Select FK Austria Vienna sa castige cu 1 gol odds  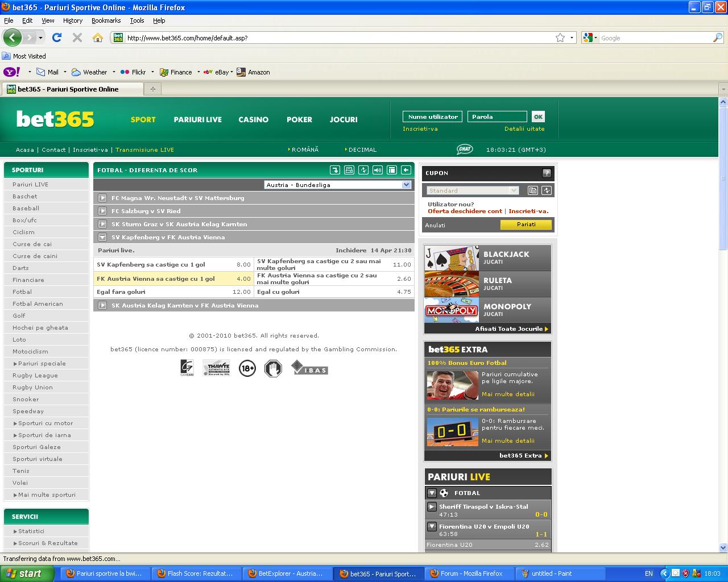(173, 278)
